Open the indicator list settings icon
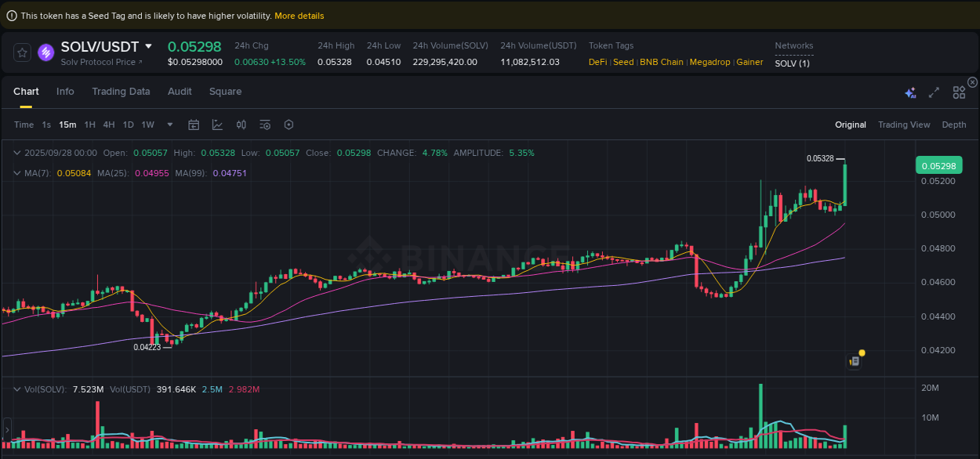 [x=264, y=125]
